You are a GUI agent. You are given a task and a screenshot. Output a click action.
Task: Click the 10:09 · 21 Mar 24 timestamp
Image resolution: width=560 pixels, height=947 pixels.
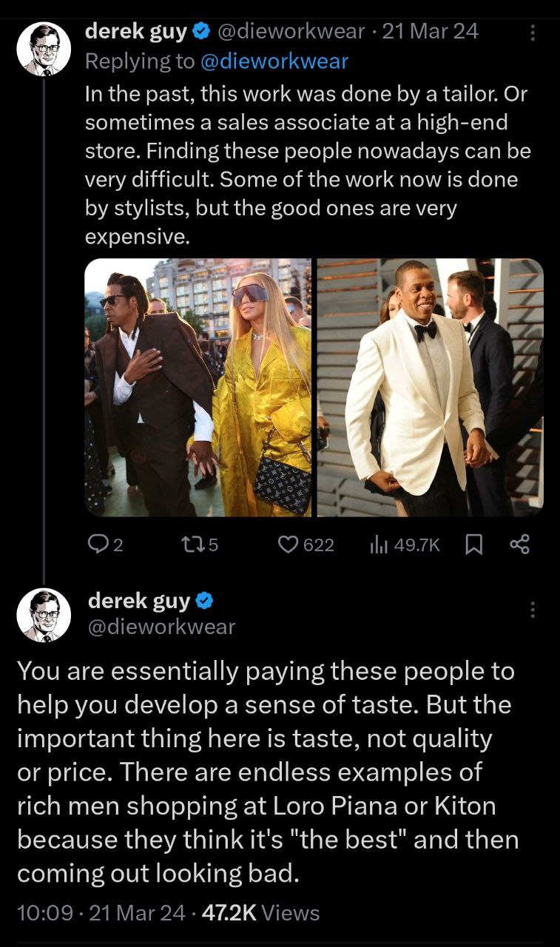(x=101, y=913)
